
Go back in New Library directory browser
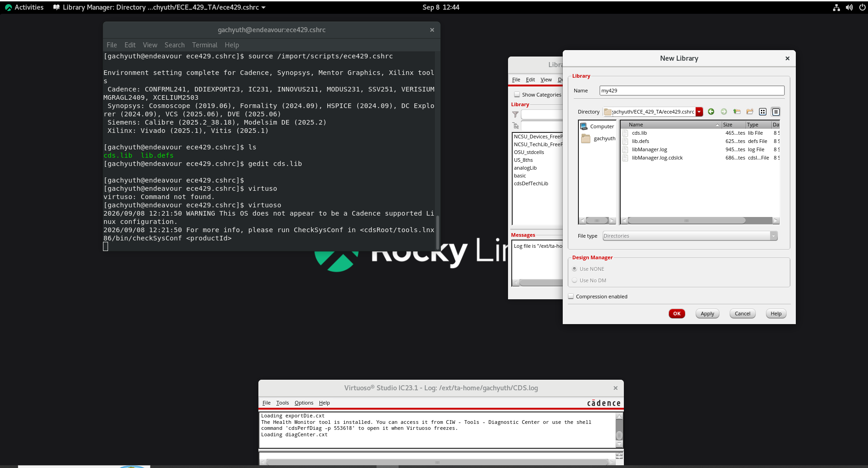click(x=711, y=112)
